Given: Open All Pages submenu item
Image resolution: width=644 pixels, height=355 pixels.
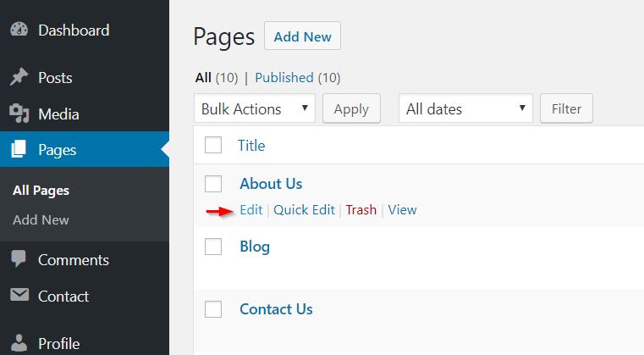Looking at the screenshot, I should [41, 191].
